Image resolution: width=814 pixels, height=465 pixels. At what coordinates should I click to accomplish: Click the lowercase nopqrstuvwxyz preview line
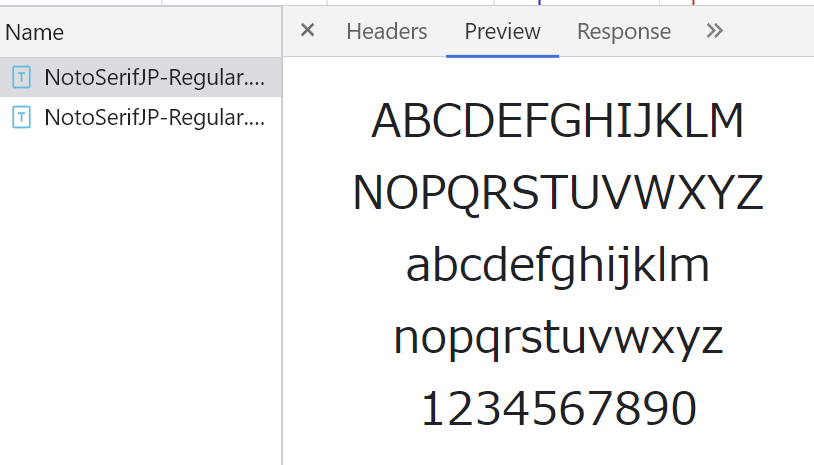[557, 338]
